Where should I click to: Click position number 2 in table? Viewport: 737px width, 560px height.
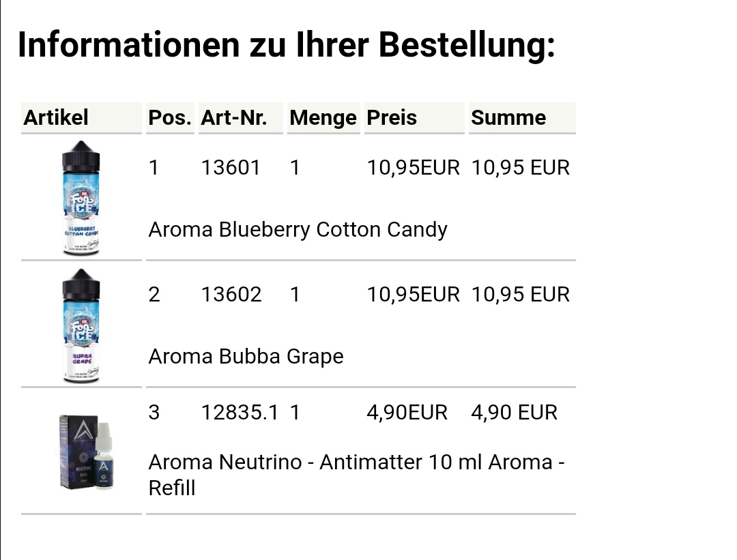pos(154,295)
